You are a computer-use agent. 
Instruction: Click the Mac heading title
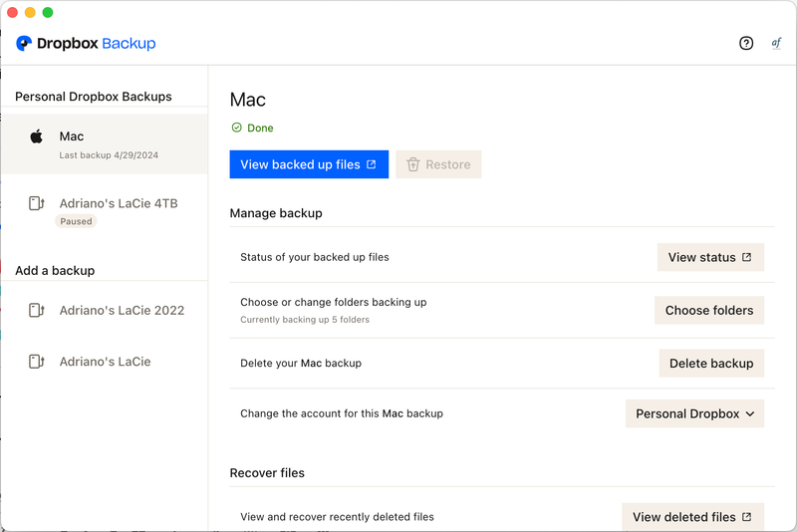[248, 100]
